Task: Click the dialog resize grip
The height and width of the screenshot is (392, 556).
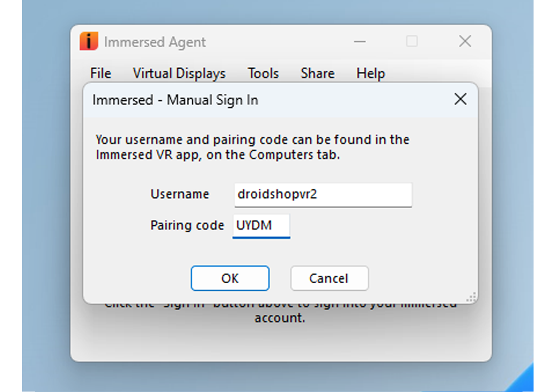Action: click(471, 297)
